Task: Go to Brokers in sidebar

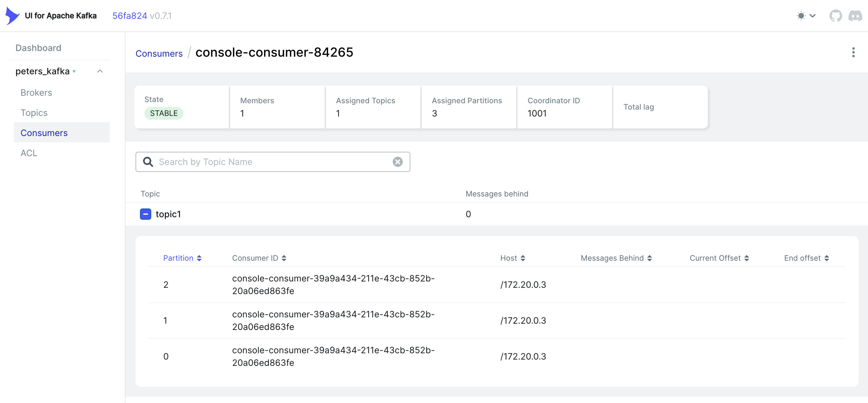Action: (x=36, y=93)
